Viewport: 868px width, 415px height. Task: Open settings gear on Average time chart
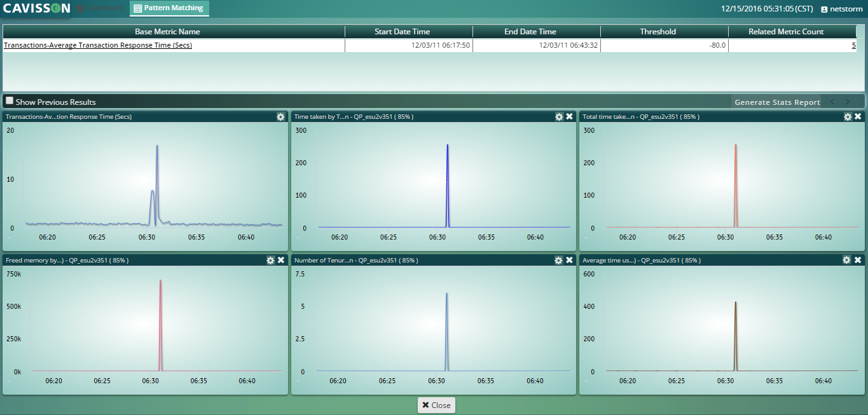(847, 261)
